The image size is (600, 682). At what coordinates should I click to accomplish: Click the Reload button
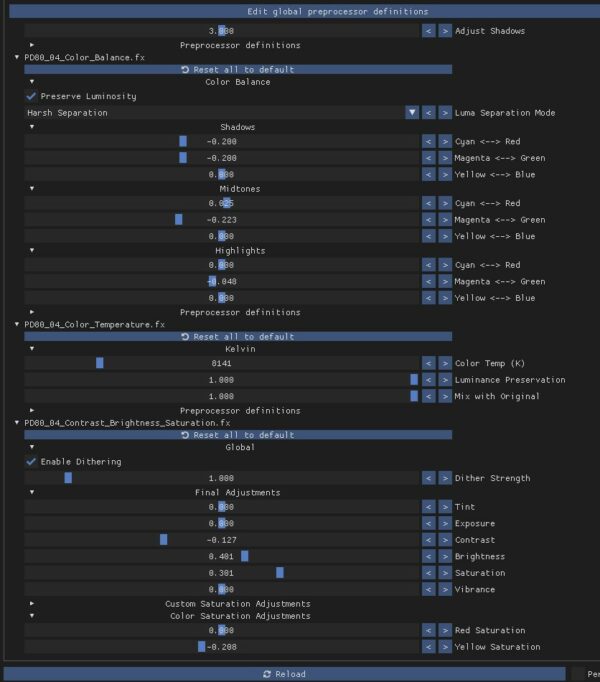pyautogui.click(x=284, y=674)
